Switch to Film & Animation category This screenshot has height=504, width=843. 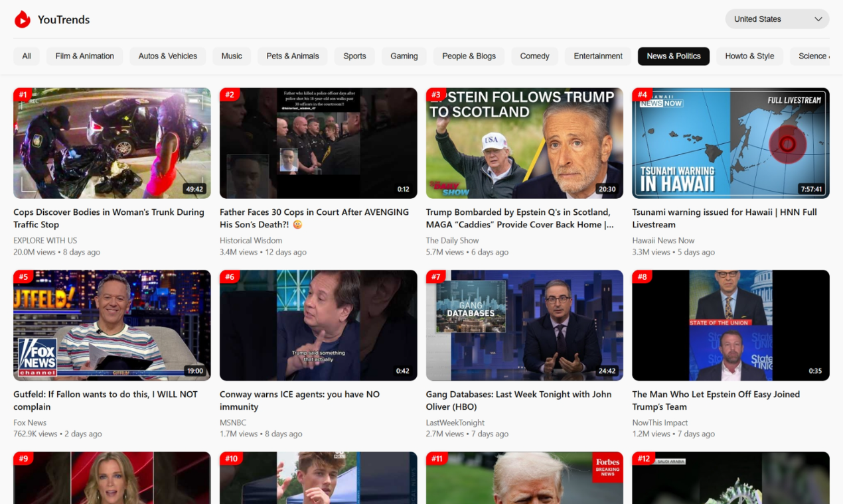click(85, 56)
